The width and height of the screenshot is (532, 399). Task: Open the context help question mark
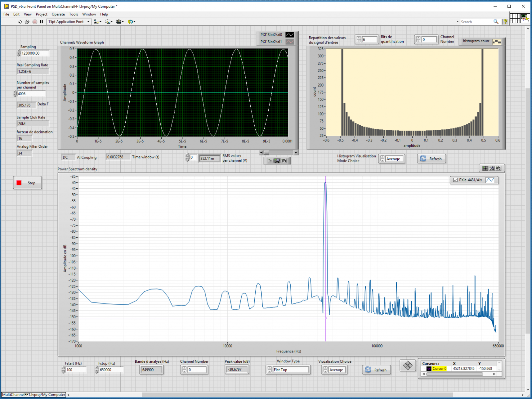[x=505, y=22]
